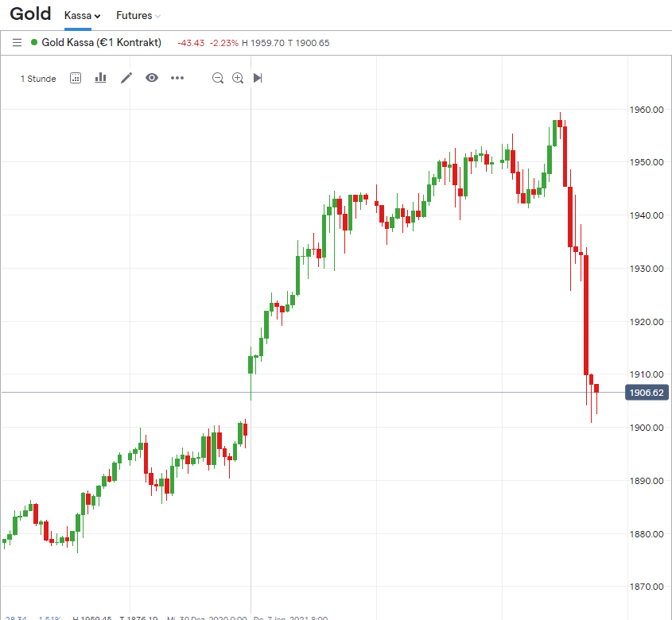The image size is (672, 620).
Task: Toggle the eye visibility icon
Action: point(152,78)
